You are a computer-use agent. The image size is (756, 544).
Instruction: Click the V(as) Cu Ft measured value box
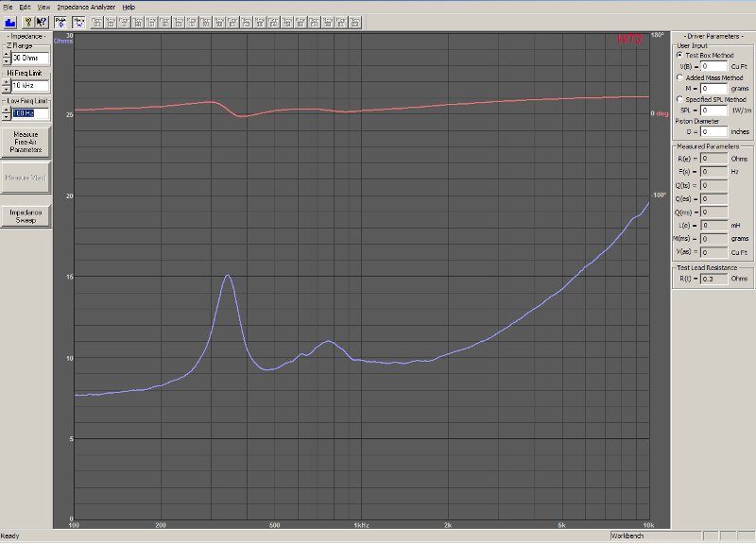(713, 252)
